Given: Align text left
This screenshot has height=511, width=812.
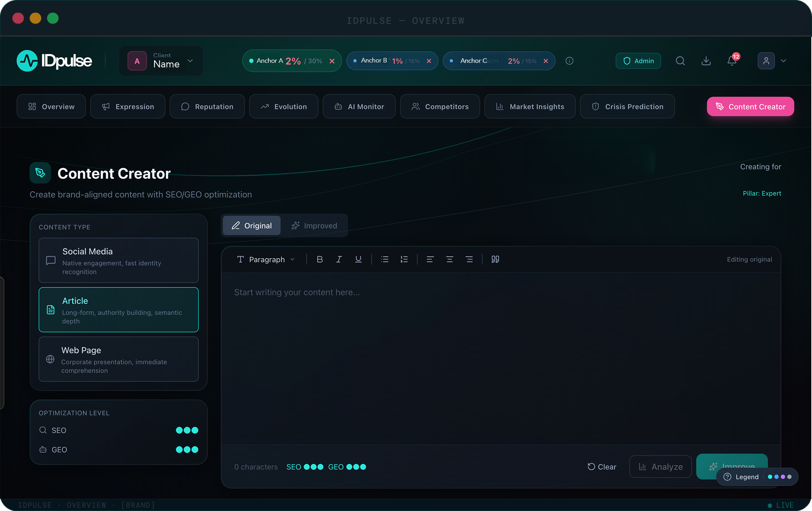Looking at the screenshot, I should [430, 259].
